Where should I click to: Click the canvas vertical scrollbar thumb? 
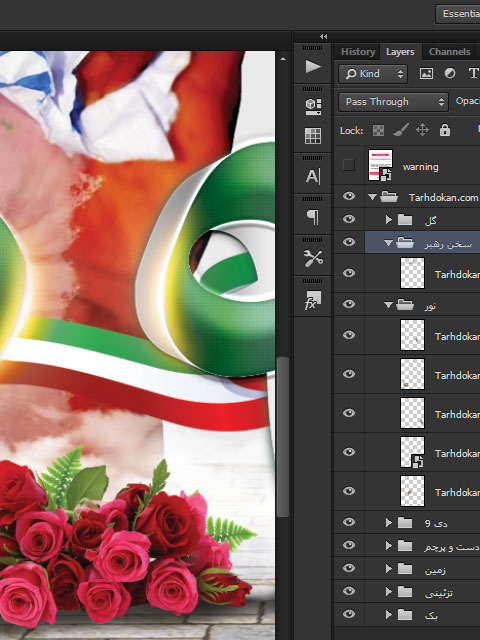[283, 437]
